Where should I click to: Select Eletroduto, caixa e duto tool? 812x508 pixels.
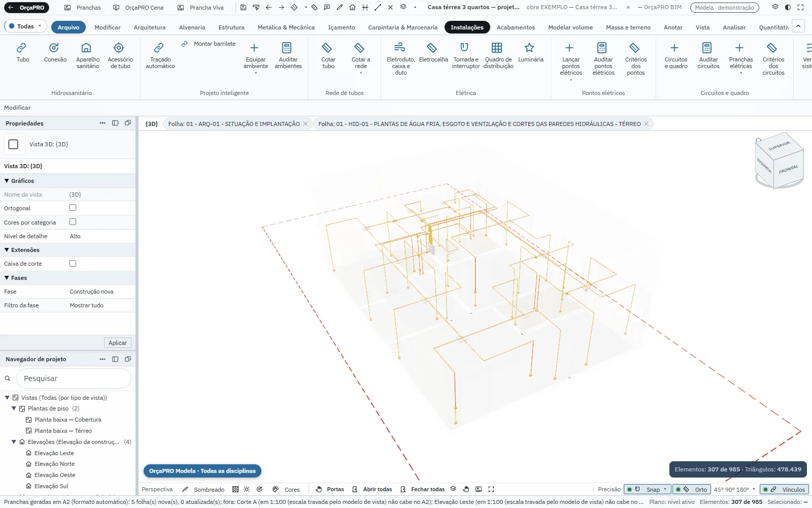[400, 59]
